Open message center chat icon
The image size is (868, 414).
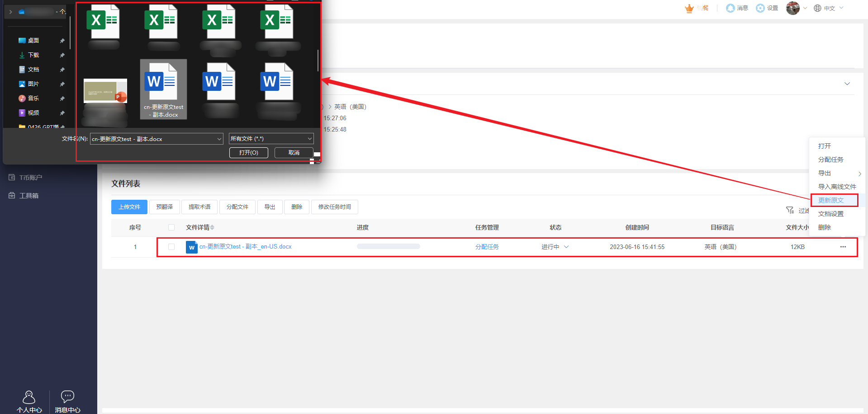(x=67, y=397)
